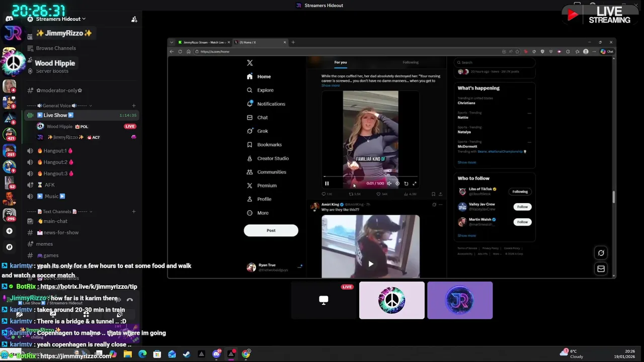Open Ryan True account switcher menu
The image size is (644, 362).
274,267
